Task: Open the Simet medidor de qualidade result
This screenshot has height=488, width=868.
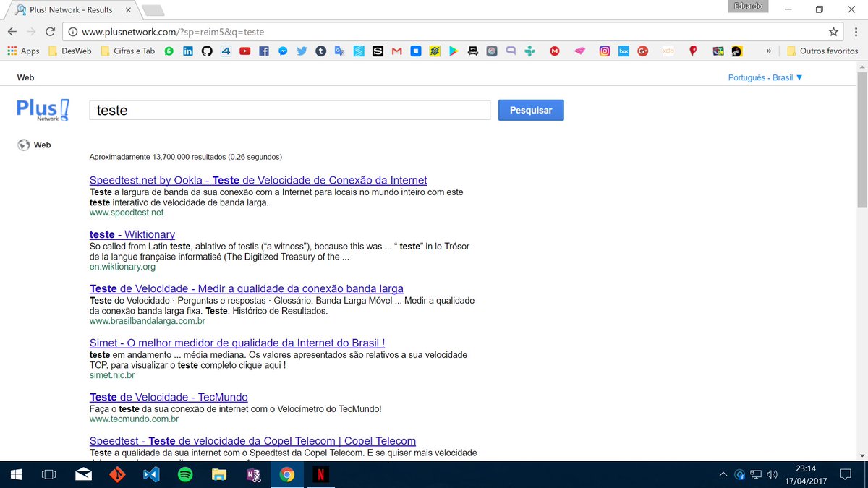Action: [237, 343]
